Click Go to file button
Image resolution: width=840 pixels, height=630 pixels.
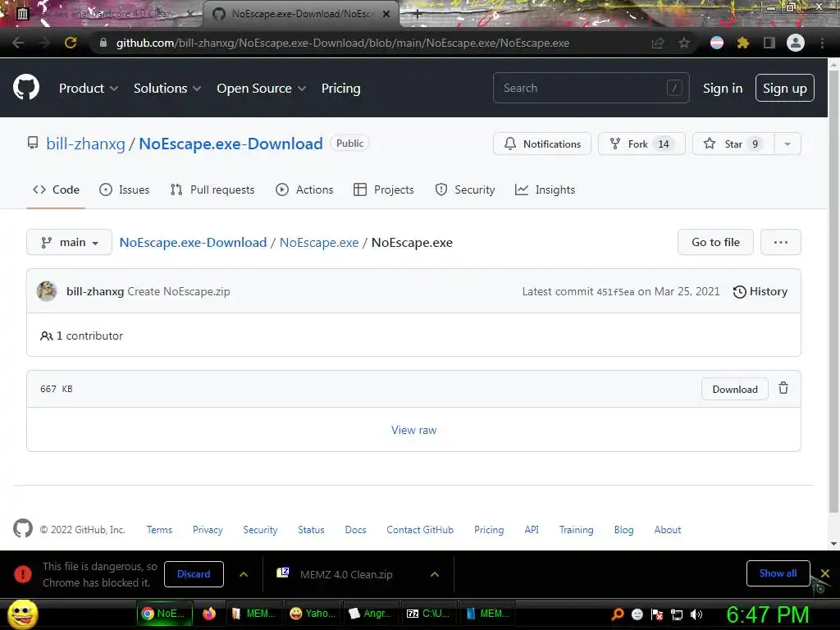coord(715,242)
